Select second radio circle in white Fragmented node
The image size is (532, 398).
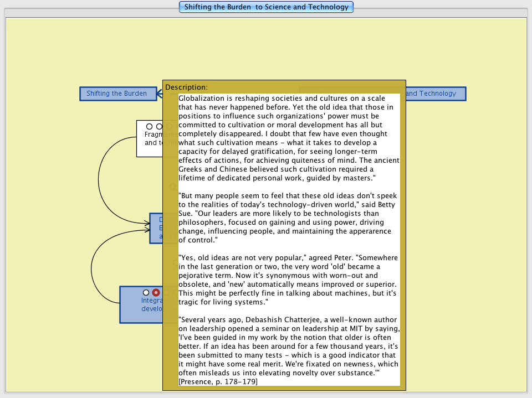pos(159,127)
